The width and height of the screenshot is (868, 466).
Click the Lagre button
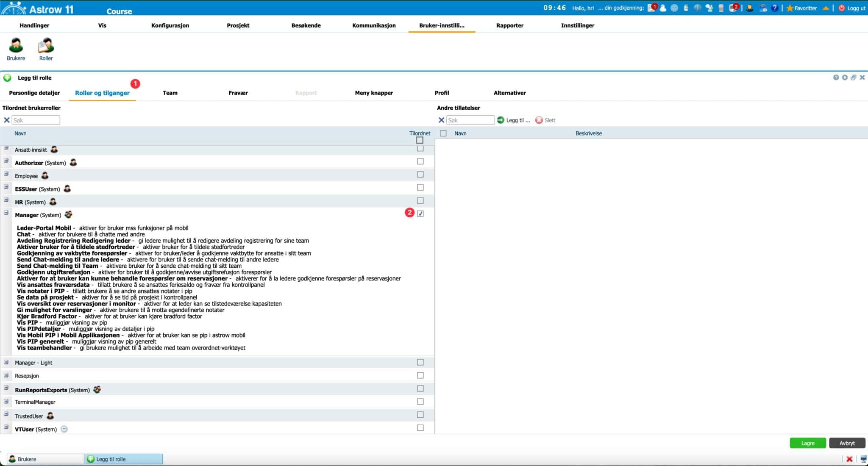point(807,443)
